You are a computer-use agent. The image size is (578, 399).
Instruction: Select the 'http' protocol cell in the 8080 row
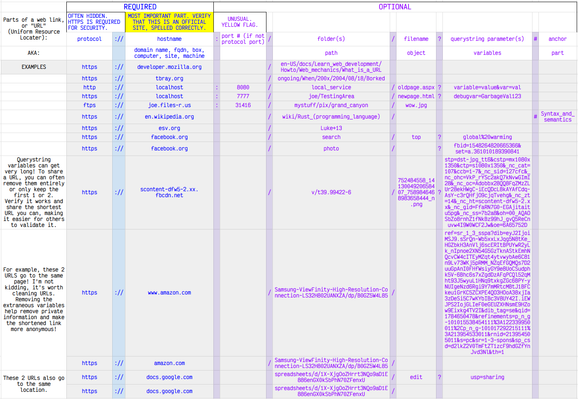pyautogui.click(x=89, y=87)
